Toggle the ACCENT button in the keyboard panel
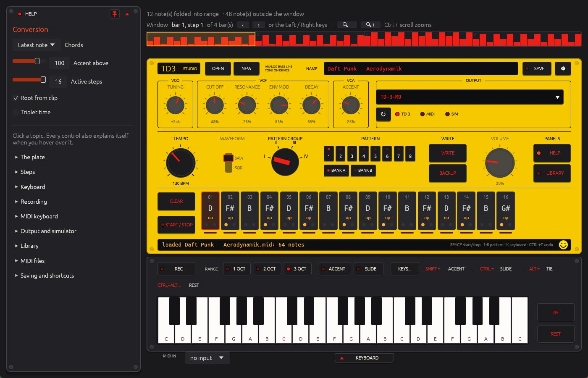The height and width of the screenshot is (378, 588). pos(334,269)
